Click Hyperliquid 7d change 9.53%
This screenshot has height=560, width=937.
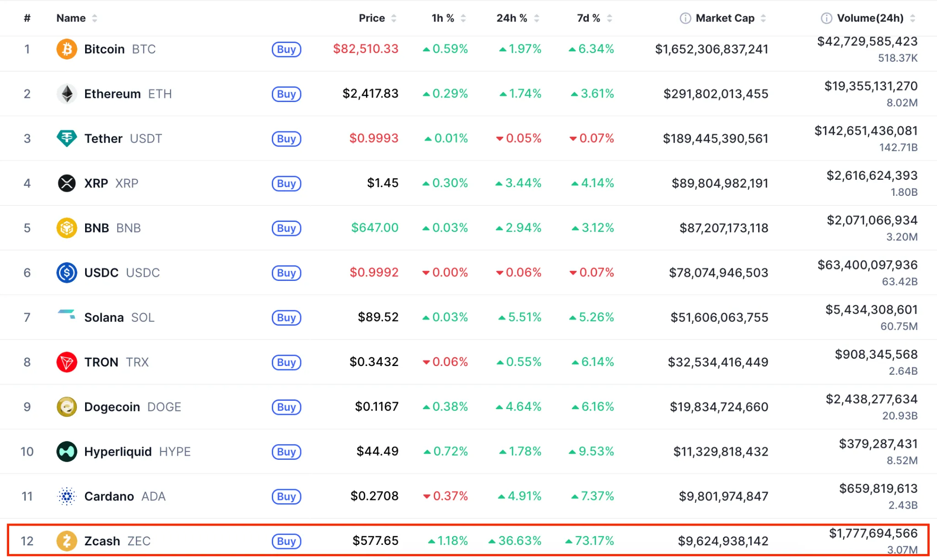[x=592, y=452]
